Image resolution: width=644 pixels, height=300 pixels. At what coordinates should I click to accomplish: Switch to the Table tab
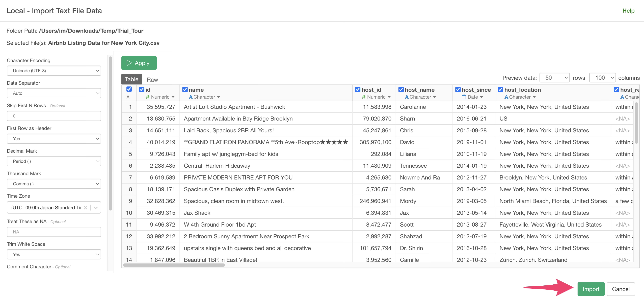131,79
